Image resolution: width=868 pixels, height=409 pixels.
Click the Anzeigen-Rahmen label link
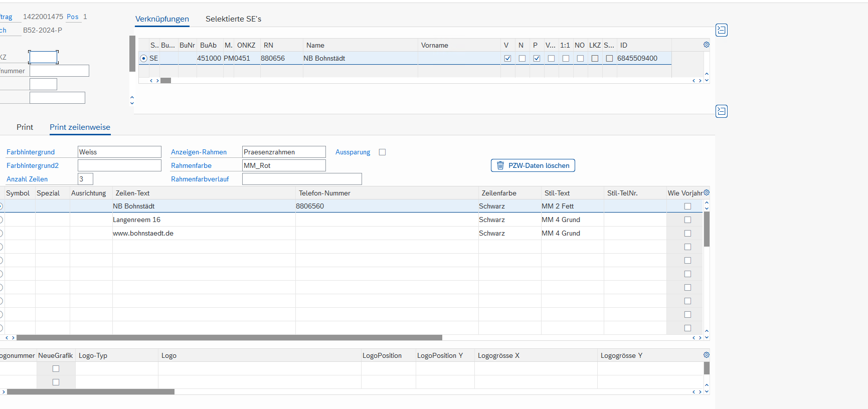pyautogui.click(x=199, y=152)
